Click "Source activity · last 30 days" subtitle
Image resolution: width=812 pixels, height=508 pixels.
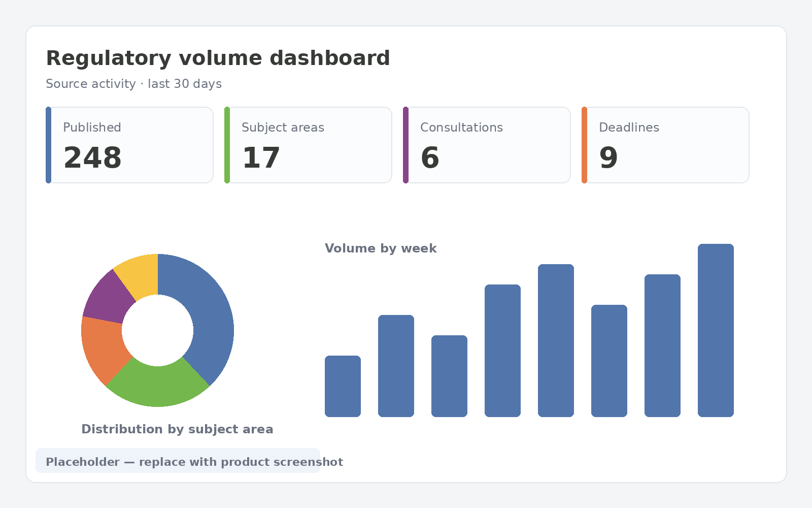(x=133, y=84)
